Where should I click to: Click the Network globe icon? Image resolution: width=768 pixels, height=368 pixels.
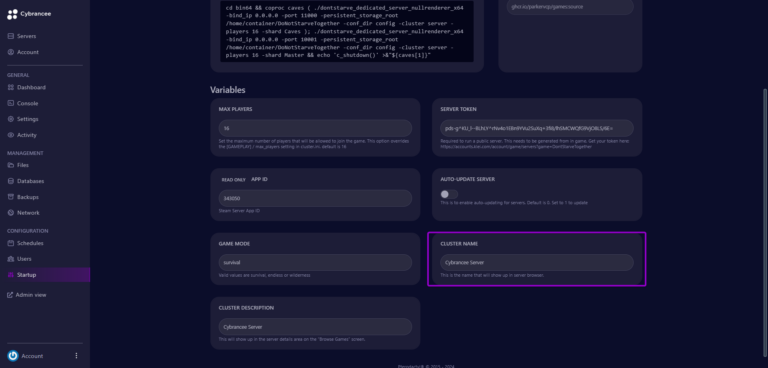tap(11, 213)
